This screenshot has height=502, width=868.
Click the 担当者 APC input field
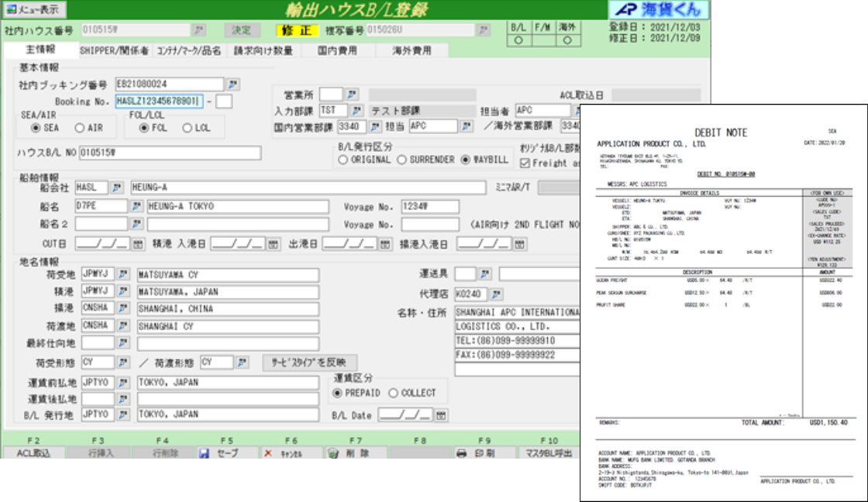(x=542, y=111)
